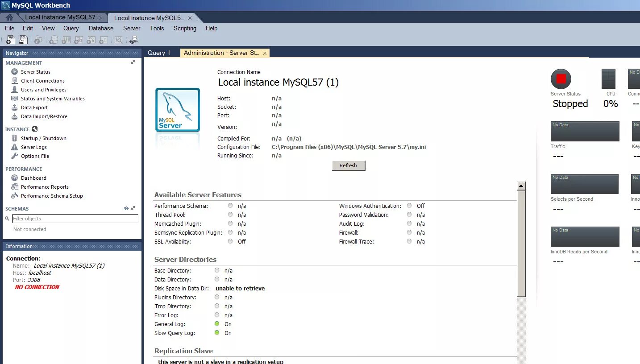The image size is (640, 364).
Task: Click the red Server Status stopped indicator
Action: tap(561, 79)
